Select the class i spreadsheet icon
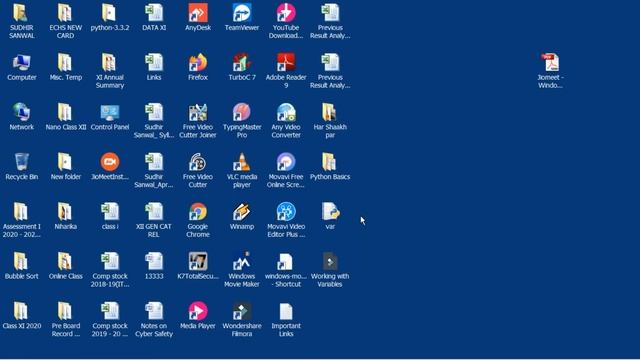This screenshot has width=640, height=360. pos(110,212)
